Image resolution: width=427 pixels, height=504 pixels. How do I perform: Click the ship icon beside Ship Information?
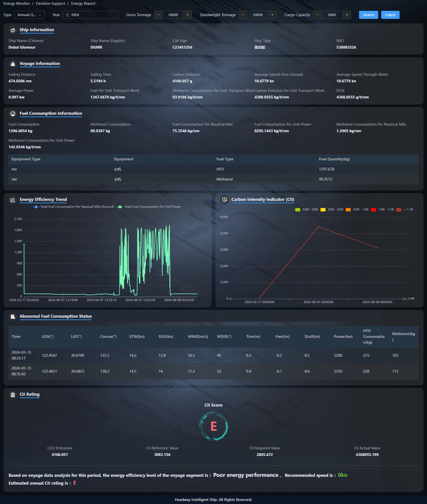pyautogui.click(x=13, y=30)
